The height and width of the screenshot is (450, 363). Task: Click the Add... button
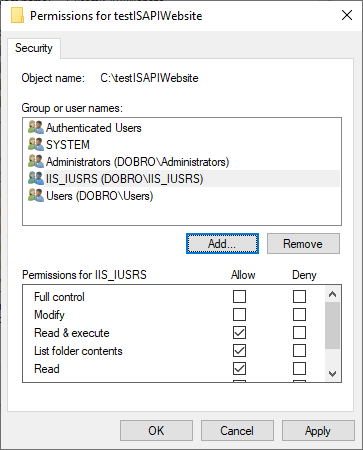coord(222,243)
